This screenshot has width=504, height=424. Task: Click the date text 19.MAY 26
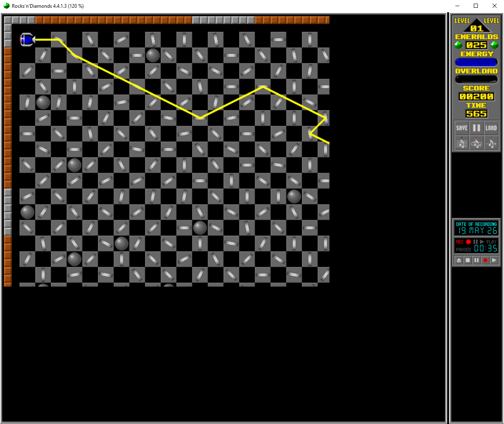[477, 231]
